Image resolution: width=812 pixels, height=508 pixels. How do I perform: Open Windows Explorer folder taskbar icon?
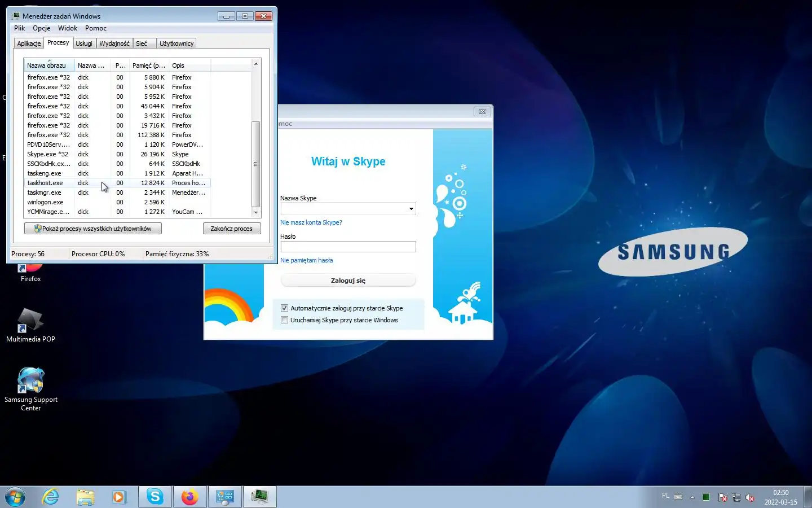85,497
